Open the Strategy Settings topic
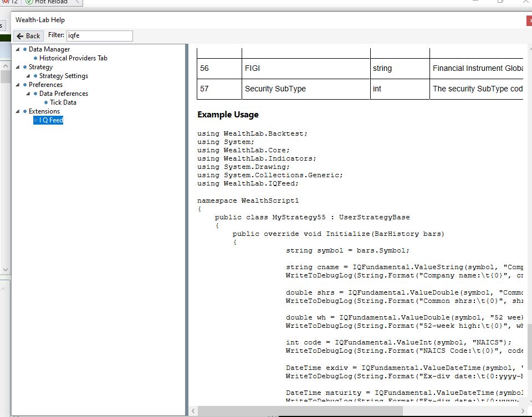The height and width of the screenshot is (417, 532). pyautogui.click(x=63, y=76)
